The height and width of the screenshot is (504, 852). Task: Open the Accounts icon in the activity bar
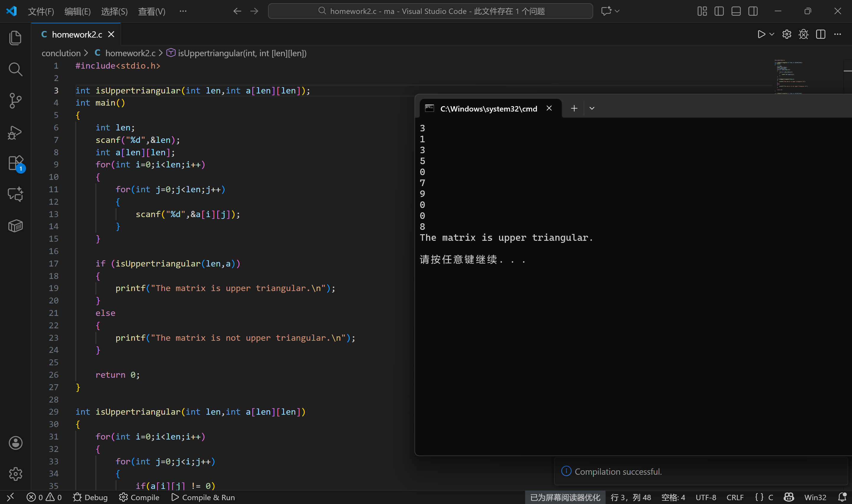(x=15, y=443)
